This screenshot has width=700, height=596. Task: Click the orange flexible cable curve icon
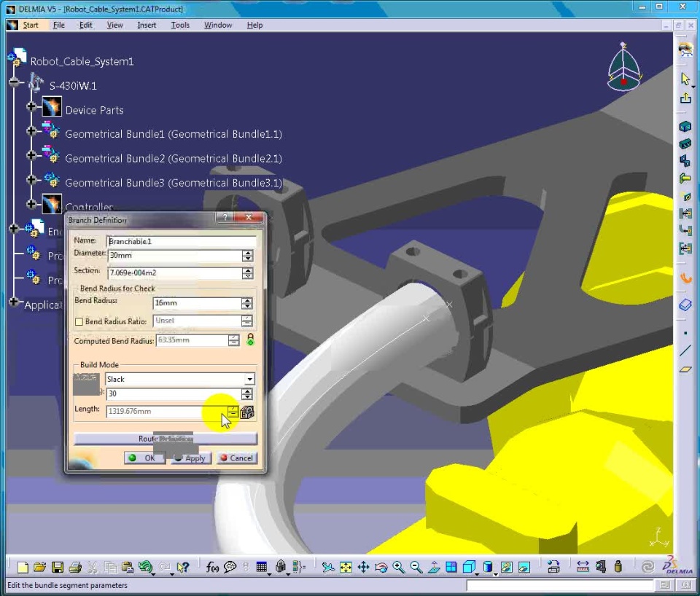point(685,278)
